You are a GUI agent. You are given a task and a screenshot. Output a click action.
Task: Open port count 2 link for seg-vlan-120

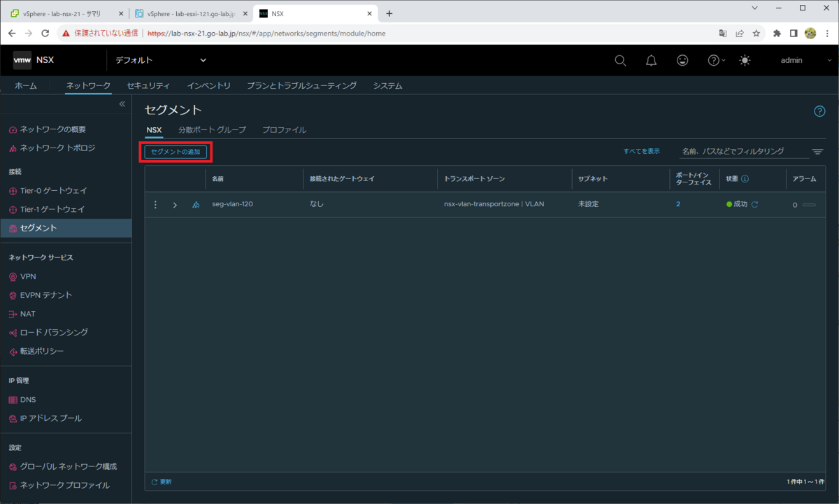point(678,204)
